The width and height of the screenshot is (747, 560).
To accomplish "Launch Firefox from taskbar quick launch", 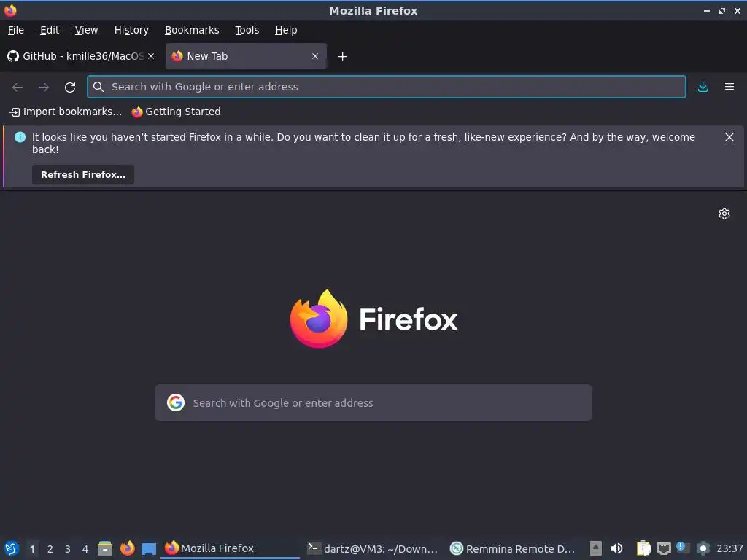I will pos(127,548).
